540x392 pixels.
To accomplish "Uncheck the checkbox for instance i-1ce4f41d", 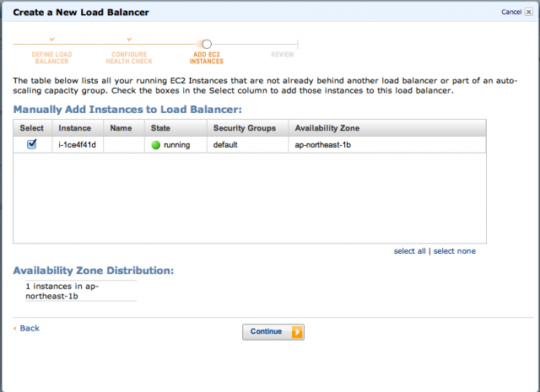I will 32,144.
